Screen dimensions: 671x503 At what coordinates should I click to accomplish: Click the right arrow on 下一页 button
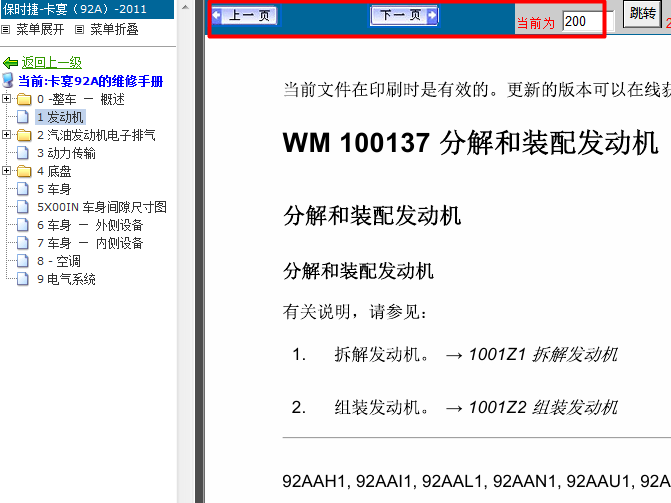point(432,15)
